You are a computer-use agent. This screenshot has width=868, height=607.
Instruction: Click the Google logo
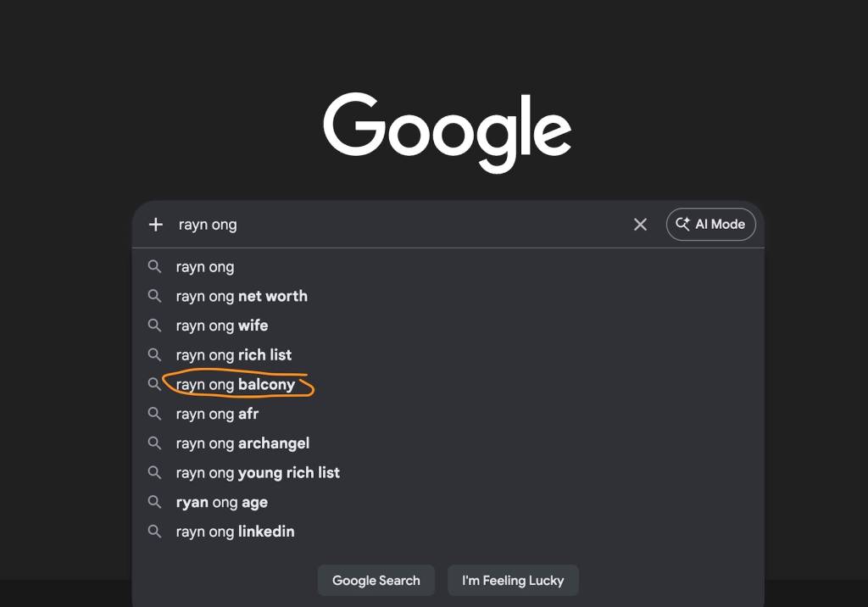tap(447, 131)
